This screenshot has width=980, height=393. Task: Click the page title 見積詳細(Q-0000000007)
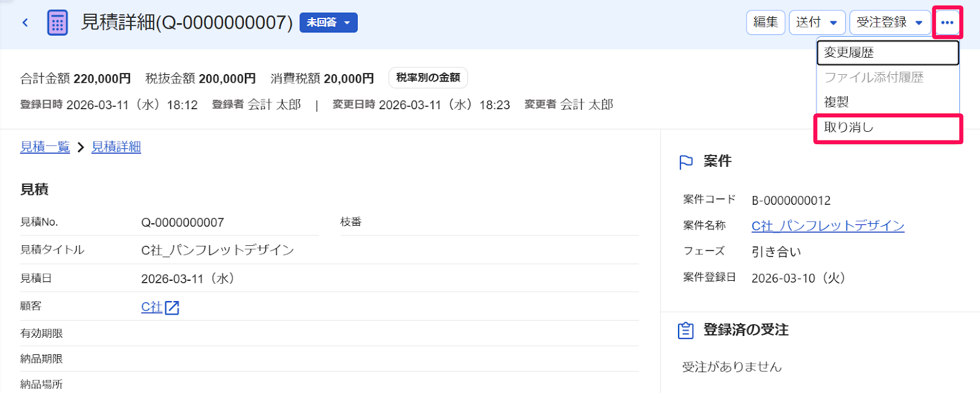pyautogui.click(x=187, y=23)
